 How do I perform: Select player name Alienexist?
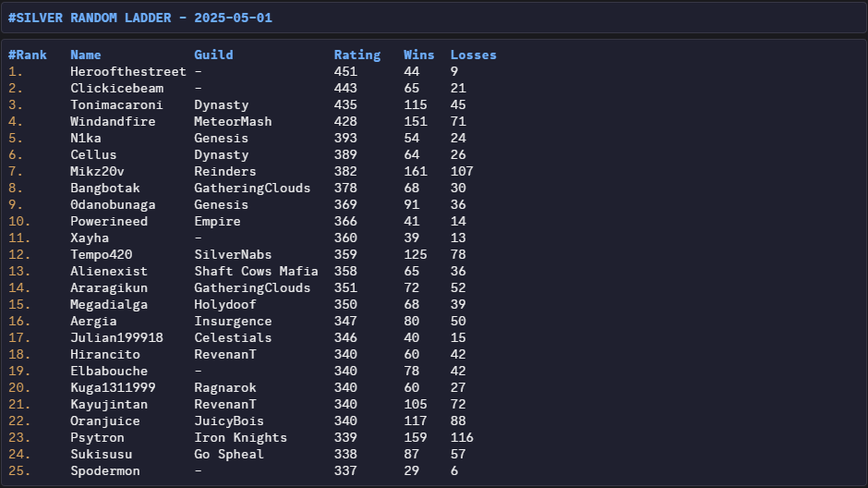pos(109,271)
